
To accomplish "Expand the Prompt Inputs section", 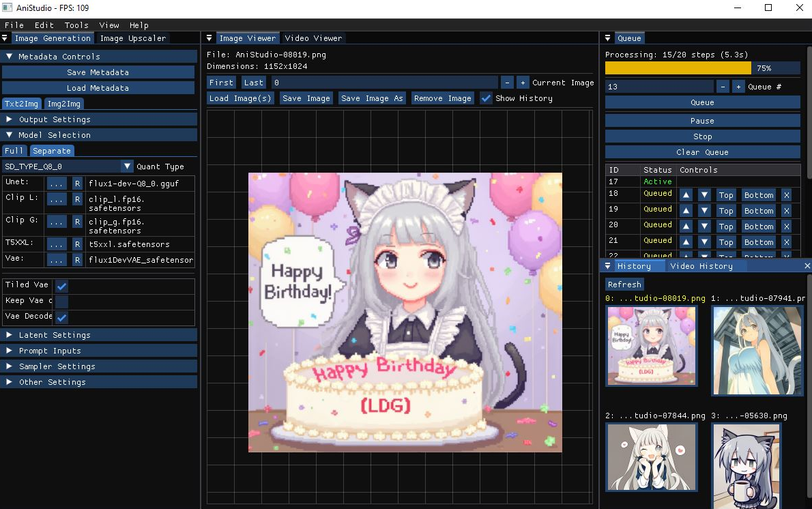I will pyautogui.click(x=99, y=351).
